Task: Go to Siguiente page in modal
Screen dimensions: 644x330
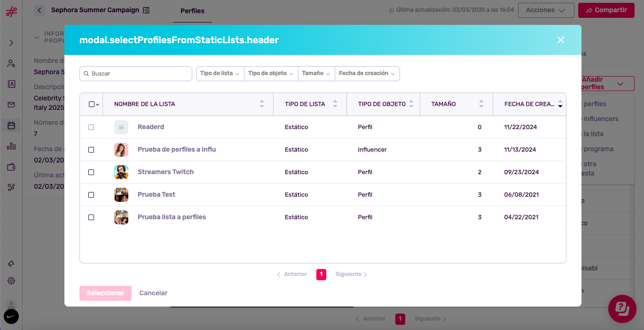Action: [x=352, y=274]
